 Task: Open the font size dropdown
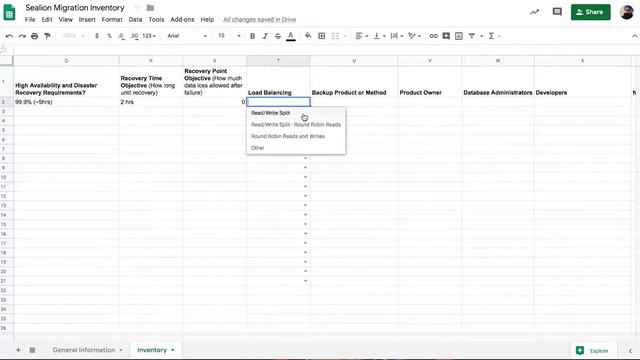(229, 36)
